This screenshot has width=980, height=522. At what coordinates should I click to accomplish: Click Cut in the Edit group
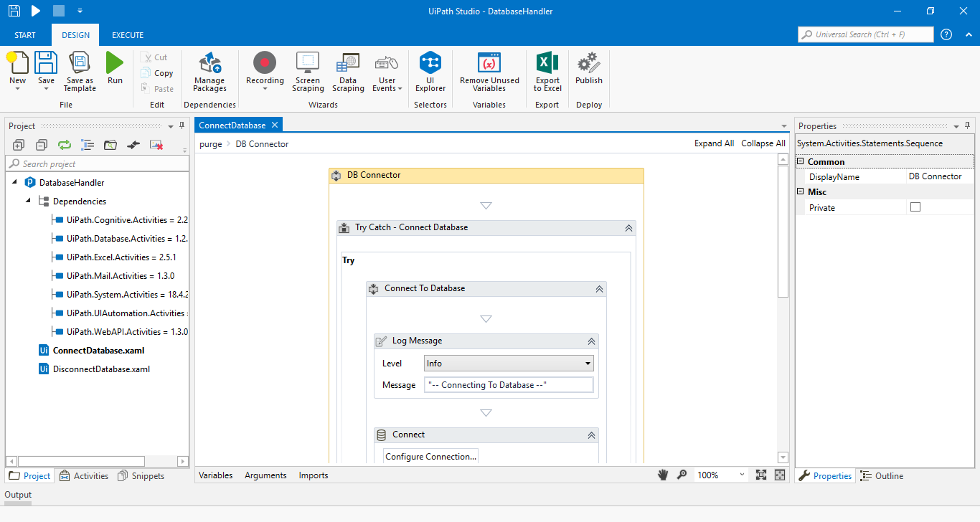tap(154, 57)
